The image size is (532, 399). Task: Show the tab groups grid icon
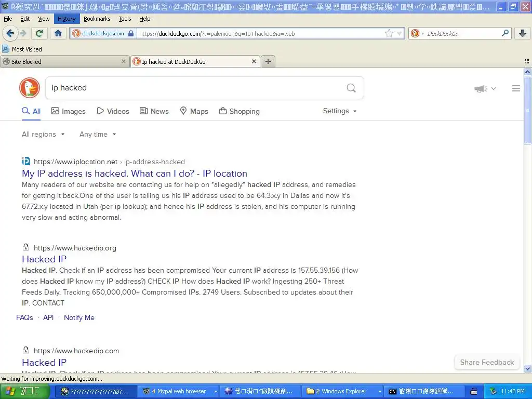(x=527, y=61)
